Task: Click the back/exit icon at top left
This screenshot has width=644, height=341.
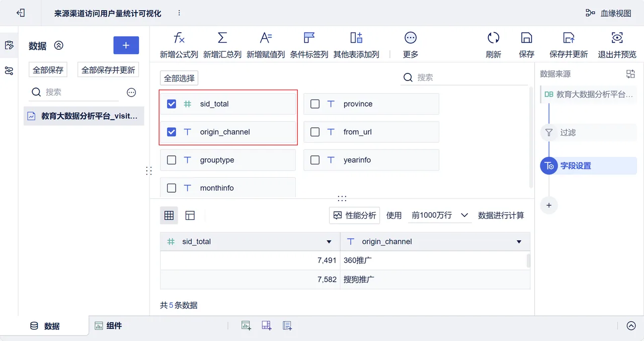Action: tap(21, 13)
